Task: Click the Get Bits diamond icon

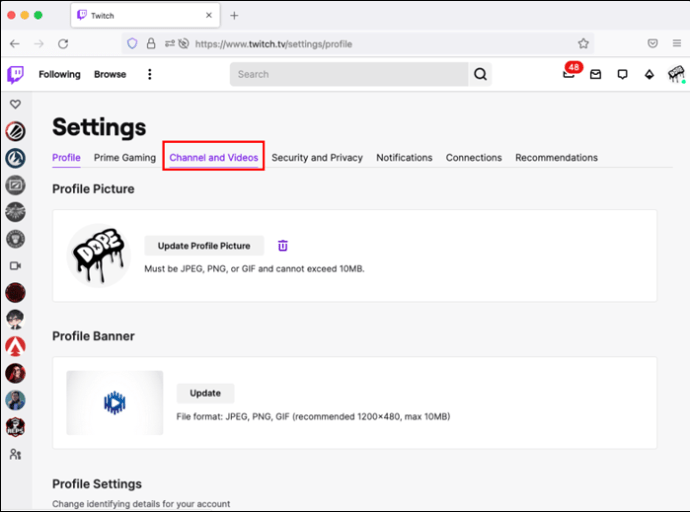Action: click(649, 74)
